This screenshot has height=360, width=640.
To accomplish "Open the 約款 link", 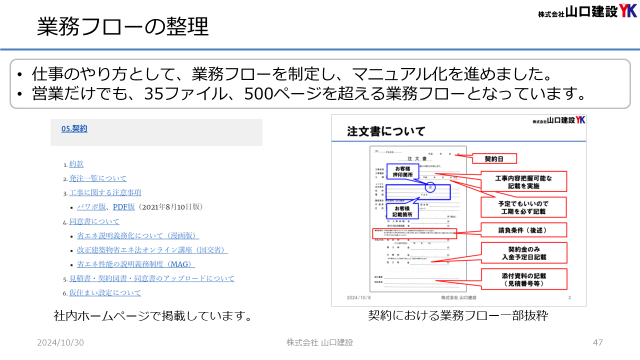I will [76, 164].
